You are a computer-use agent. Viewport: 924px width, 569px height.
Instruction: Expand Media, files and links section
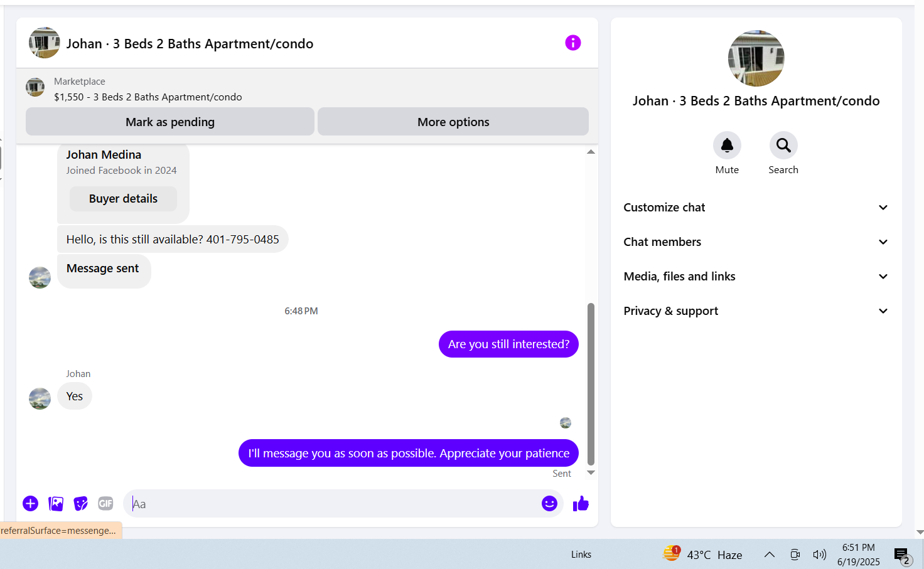[756, 277]
